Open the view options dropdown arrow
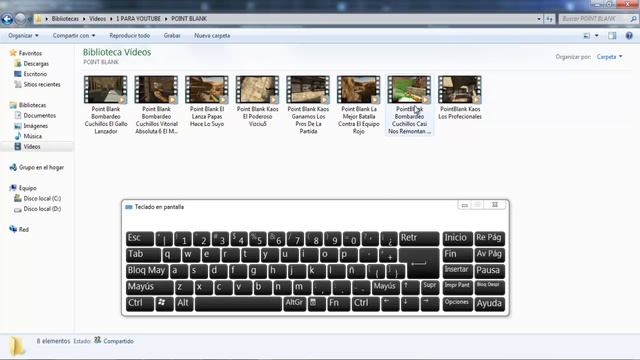The image size is (640, 360). (597, 36)
